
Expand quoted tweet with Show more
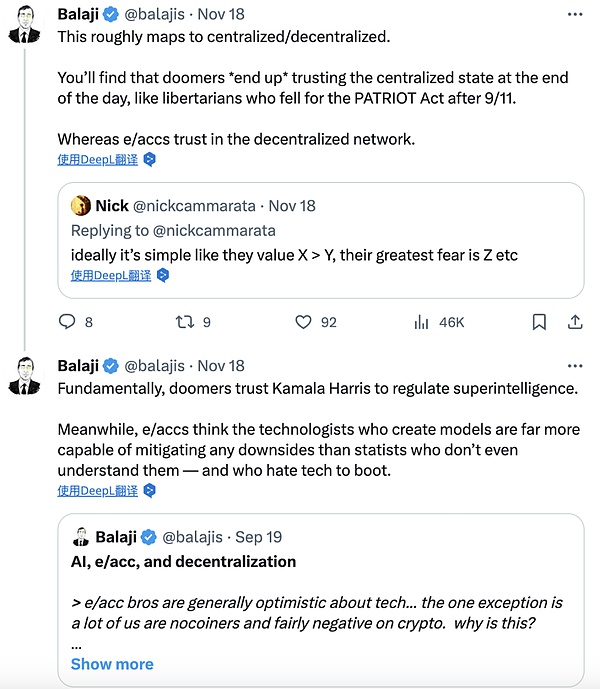112,664
